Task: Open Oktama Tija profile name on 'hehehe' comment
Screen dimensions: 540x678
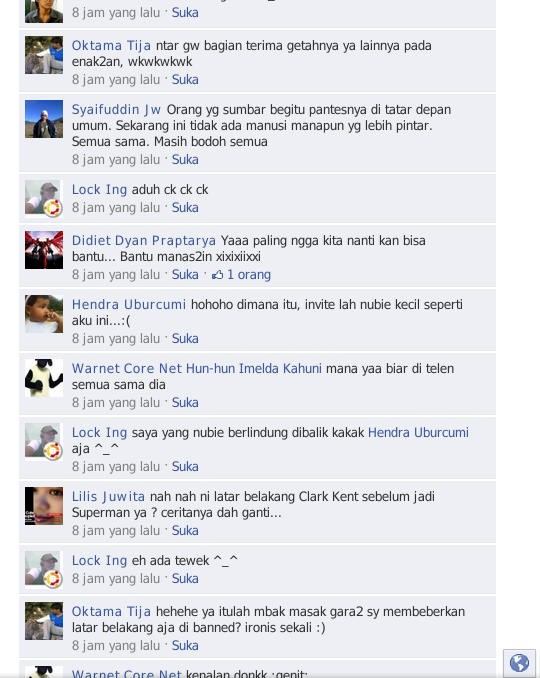Action: (x=111, y=611)
